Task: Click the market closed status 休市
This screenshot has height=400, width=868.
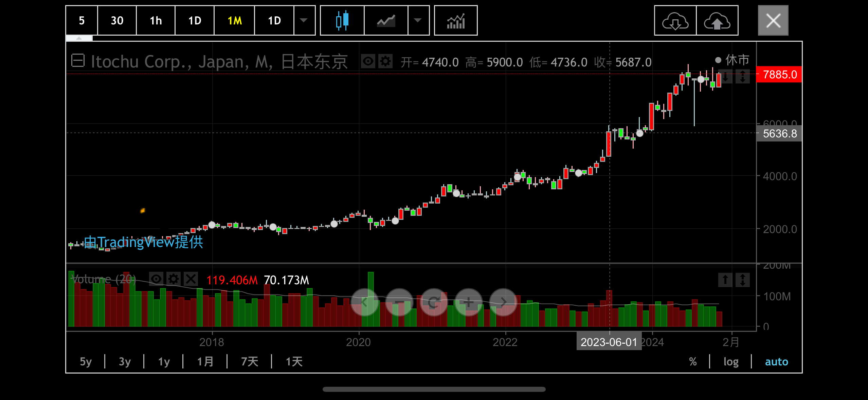Action: (x=733, y=60)
